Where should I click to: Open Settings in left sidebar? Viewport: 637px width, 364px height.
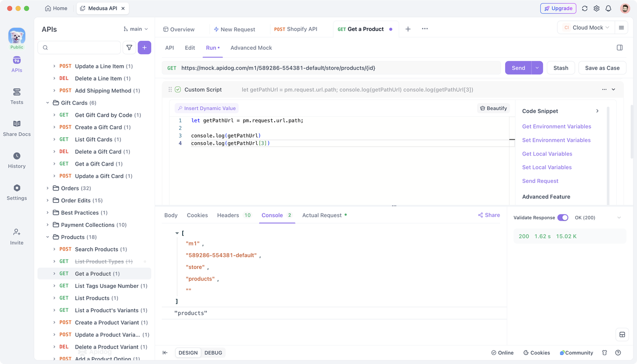pos(16,192)
